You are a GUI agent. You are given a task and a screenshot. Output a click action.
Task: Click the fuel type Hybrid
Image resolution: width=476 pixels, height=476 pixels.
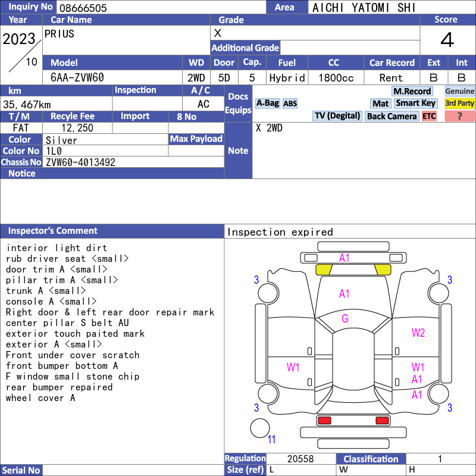[x=287, y=78]
